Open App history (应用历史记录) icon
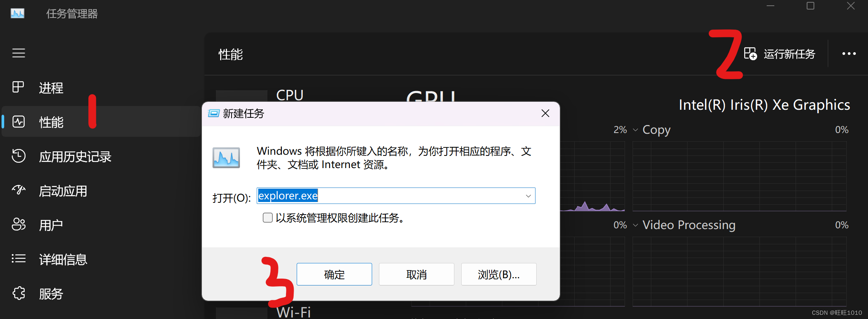The image size is (868, 319). [18, 156]
